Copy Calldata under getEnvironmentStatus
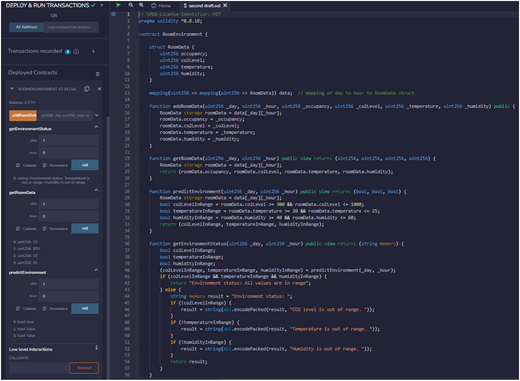Screen dimensions: 520x381 [x=26, y=165]
